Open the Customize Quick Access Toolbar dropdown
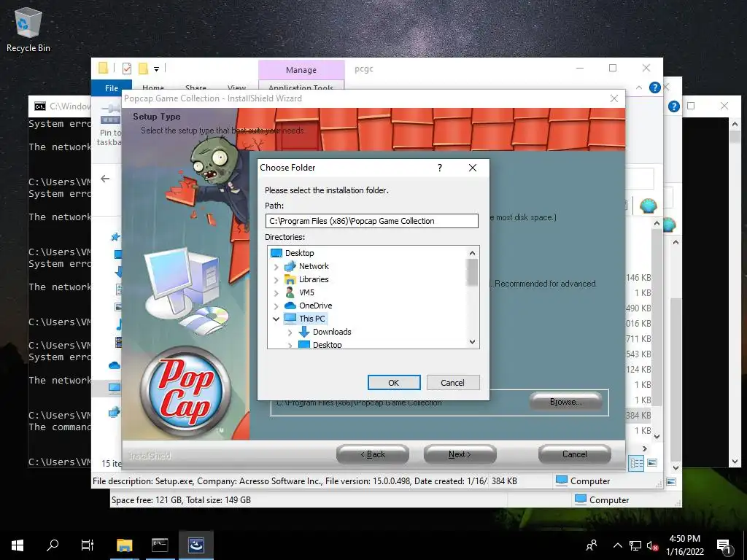The height and width of the screenshot is (560, 747). coord(156,69)
